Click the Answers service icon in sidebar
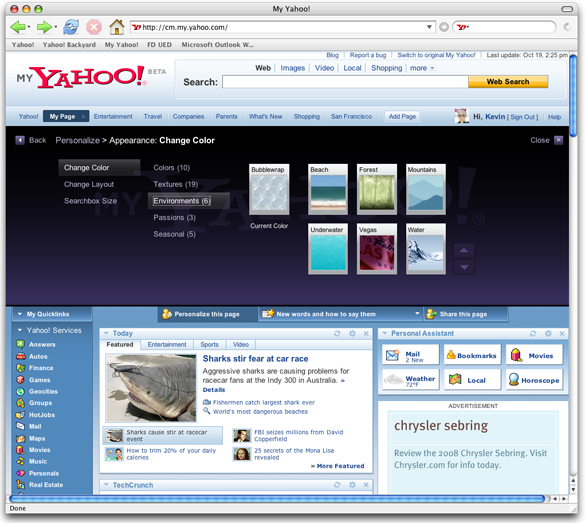This screenshot has height=523, width=586. point(21,344)
